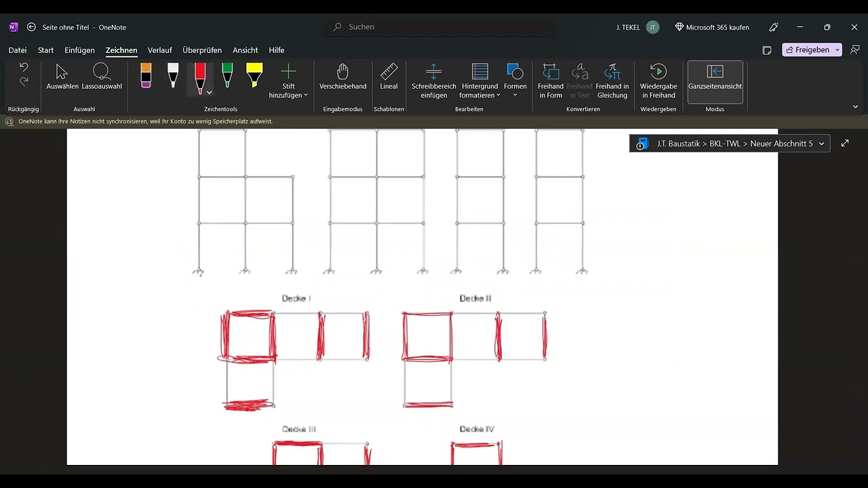Click the OneNote app logo icon
Screen dimensions: 868x488
click(x=14, y=27)
